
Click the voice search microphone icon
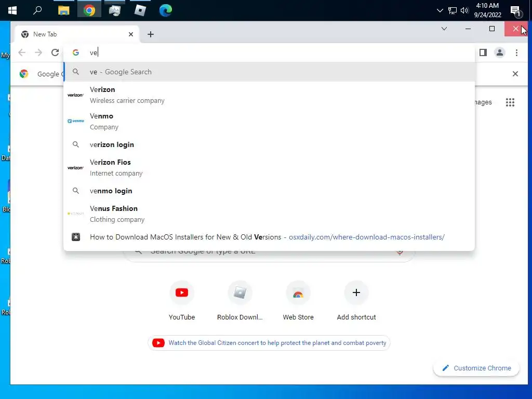pyautogui.click(x=400, y=252)
